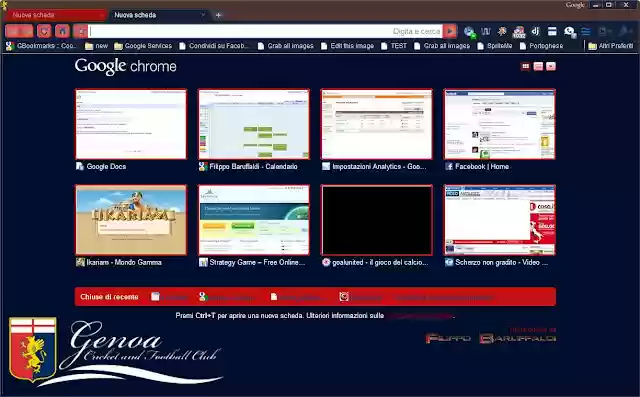Open the TEST bookmark
This screenshot has height=397, width=640.
[394, 46]
